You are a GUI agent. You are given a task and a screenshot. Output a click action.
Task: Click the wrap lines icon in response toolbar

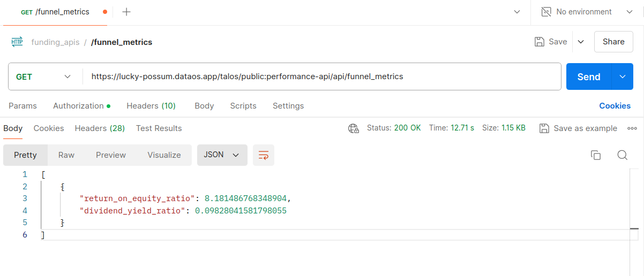coord(263,155)
